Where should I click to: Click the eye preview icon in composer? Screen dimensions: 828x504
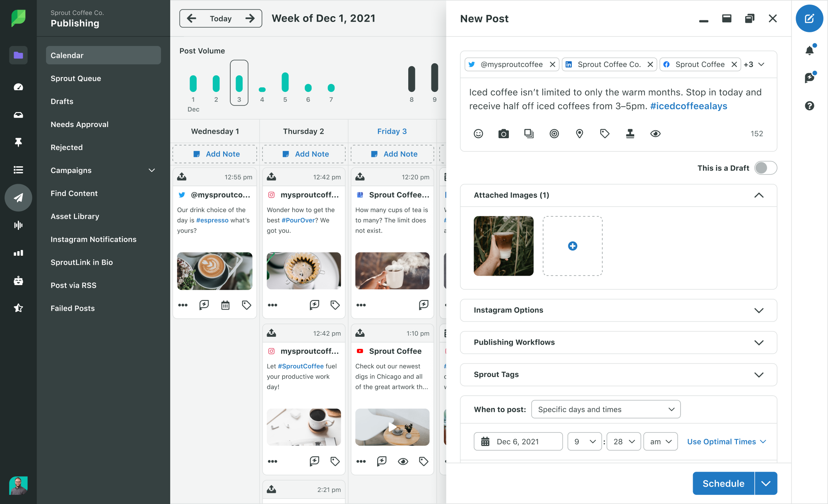(x=656, y=133)
